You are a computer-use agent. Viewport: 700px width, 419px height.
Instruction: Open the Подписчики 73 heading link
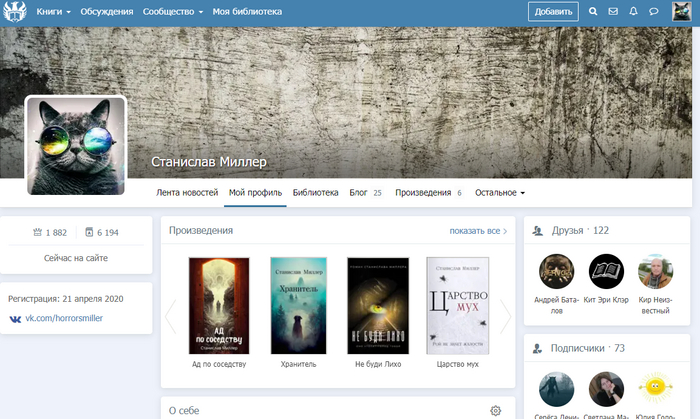[x=588, y=348]
